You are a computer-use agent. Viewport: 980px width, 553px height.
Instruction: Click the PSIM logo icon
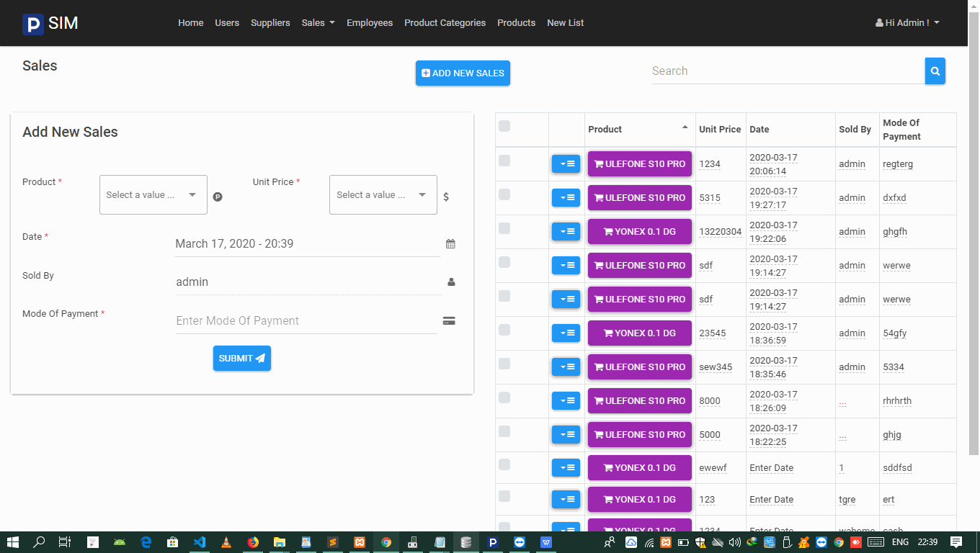tap(32, 24)
